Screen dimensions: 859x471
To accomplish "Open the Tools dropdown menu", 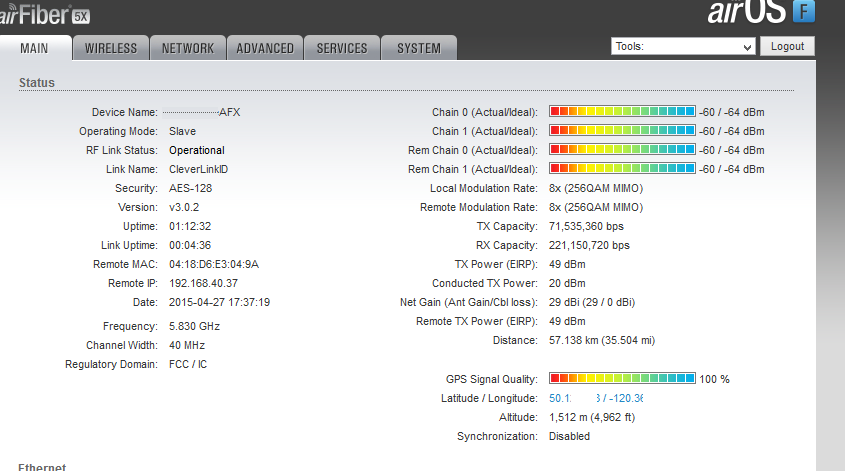I will (x=683, y=46).
